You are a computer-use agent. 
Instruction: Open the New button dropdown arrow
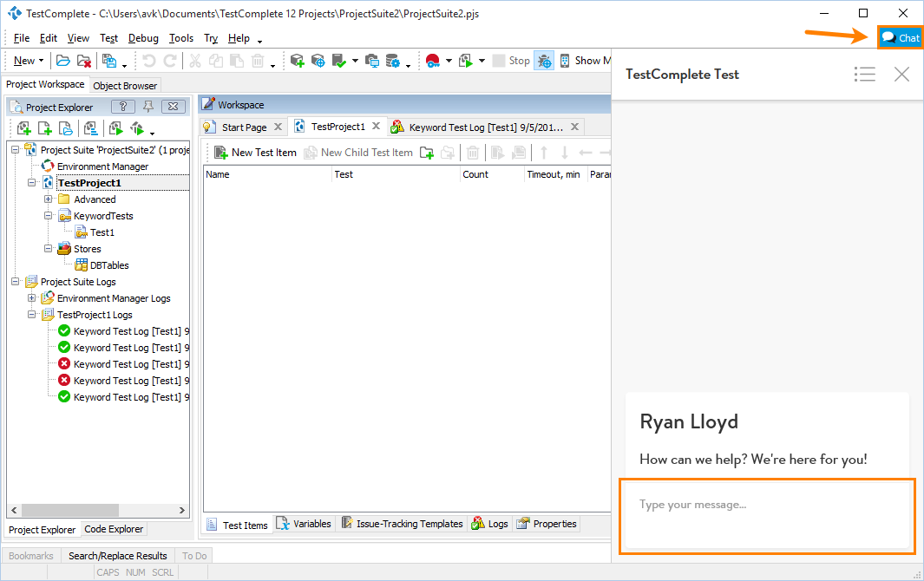pos(43,60)
